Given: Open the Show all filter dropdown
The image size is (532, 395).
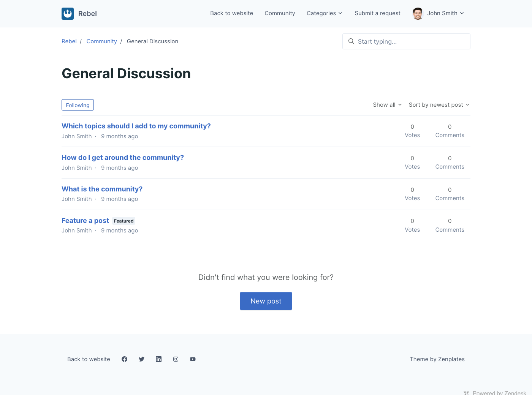Looking at the screenshot, I should tap(387, 105).
